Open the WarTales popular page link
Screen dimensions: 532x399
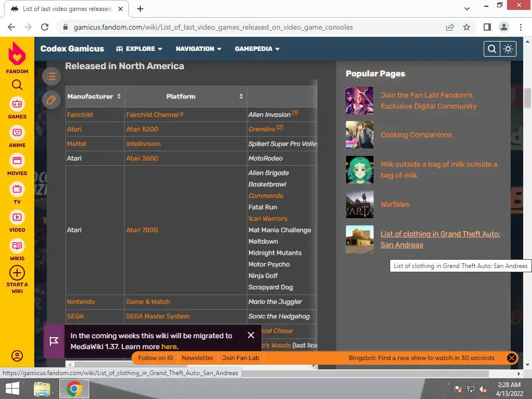tap(395, 204)
